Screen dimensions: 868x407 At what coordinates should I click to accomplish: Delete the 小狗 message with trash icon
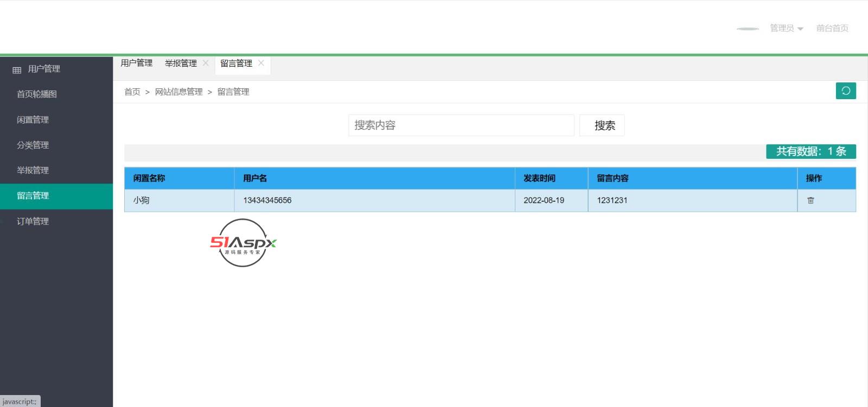[x=810, y=201]
